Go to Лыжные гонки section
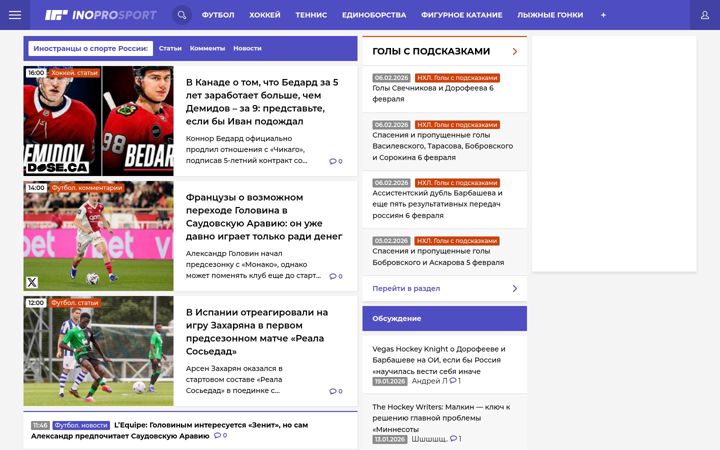Viewport: 720px width, 450px height. point(550,15)
